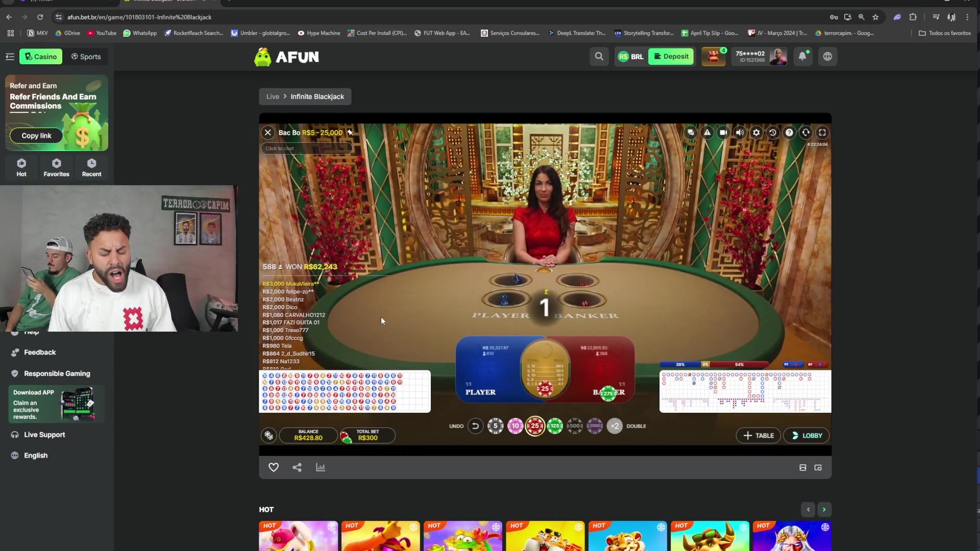Open live support headset icon in game
Viewport: 980px width, 551px height.
(805, 133)
